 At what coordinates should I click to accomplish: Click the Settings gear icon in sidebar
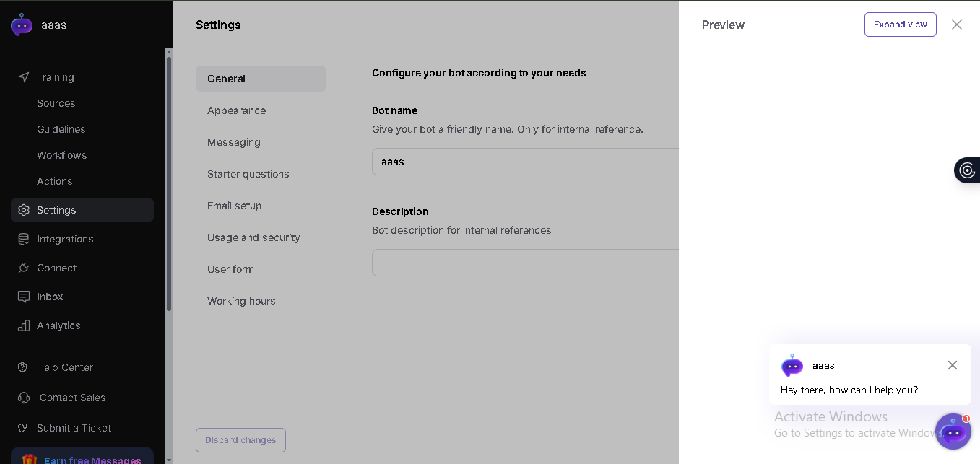click(x=24, y=210)
